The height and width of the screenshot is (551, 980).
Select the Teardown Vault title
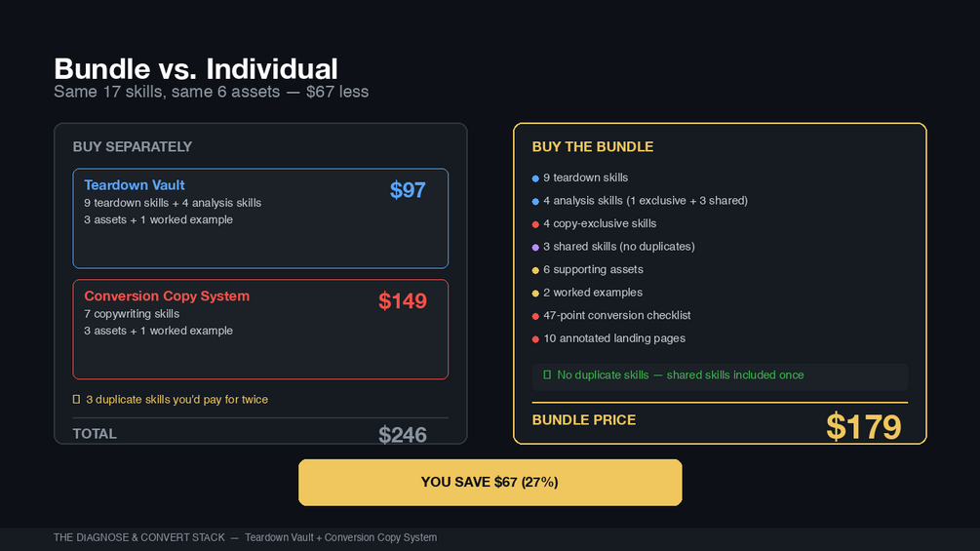[x=135, y=185]
